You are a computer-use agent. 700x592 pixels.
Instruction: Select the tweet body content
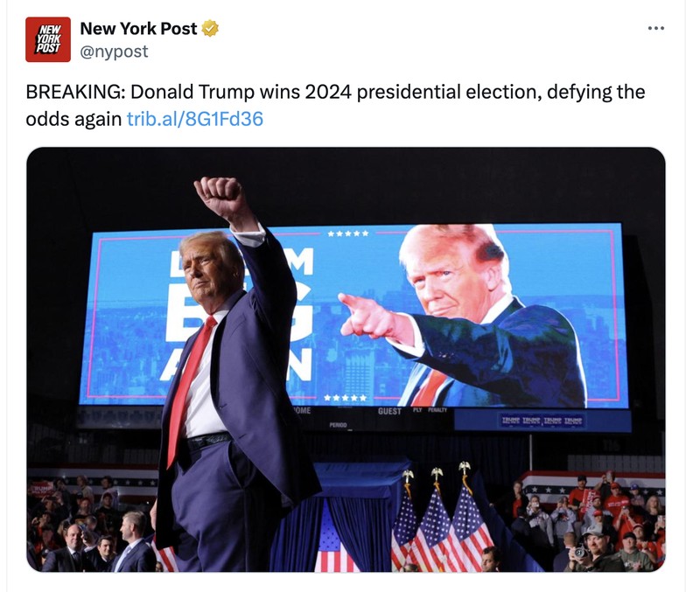click(x=262, y=101)
